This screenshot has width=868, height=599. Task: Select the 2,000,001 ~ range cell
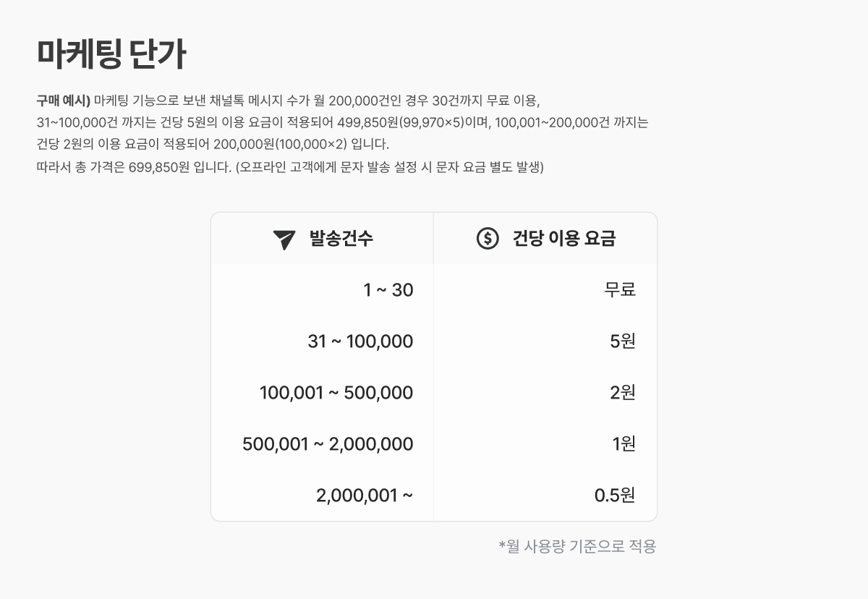click(x=365, y=496)
